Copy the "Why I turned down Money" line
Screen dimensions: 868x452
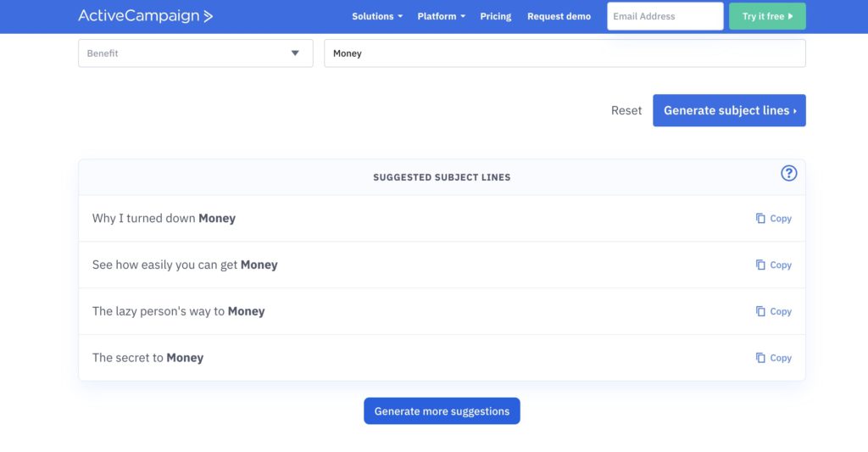tap(773, 218)
